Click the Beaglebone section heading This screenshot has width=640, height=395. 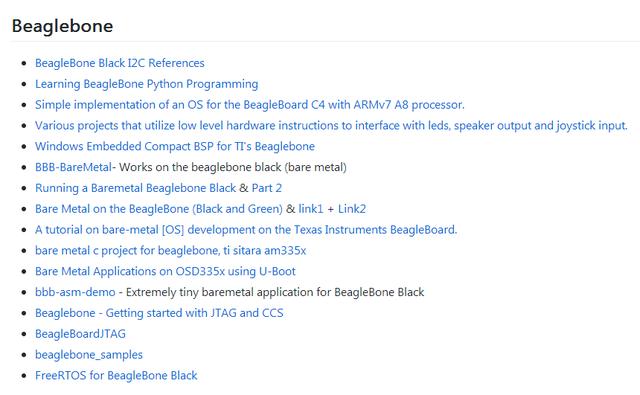62,26
